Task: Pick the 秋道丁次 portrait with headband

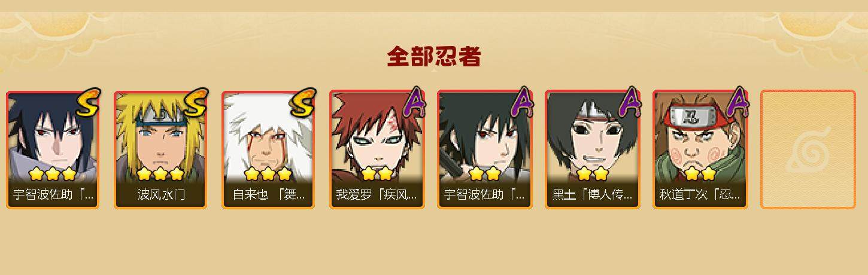Action: click(x=699, y=138)
